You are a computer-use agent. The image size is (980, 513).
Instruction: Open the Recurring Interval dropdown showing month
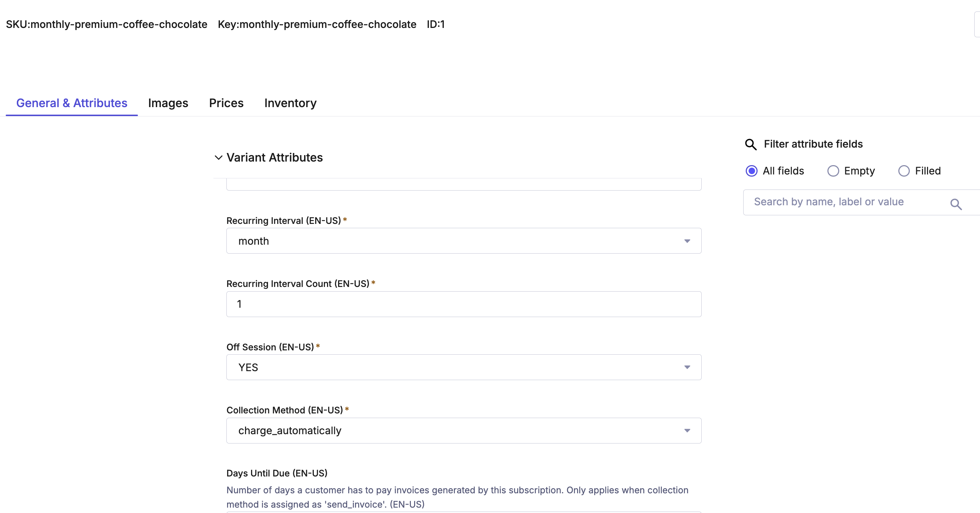coord(464,241)
